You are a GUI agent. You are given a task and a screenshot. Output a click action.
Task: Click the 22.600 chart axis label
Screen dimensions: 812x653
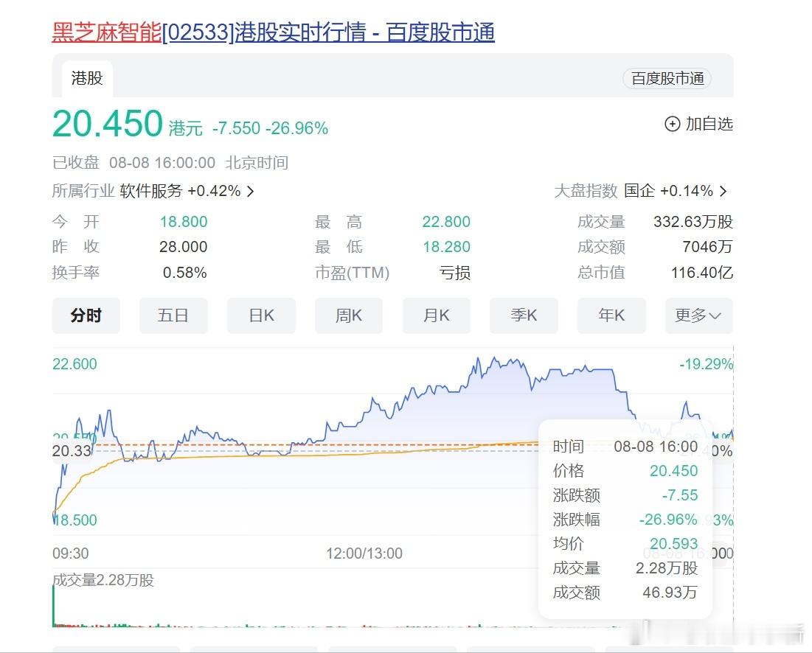pyautogui.click(x=74, y=364)
